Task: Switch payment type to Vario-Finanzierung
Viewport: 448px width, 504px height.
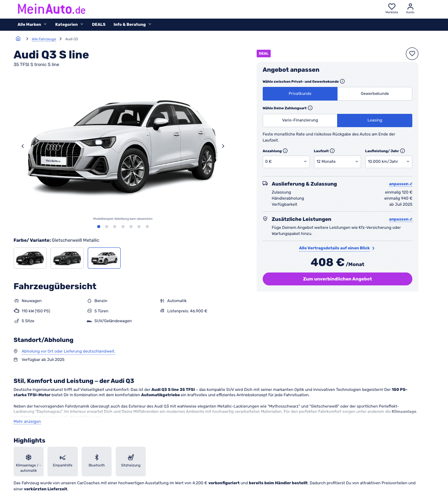Action: (x=300, y=120)
